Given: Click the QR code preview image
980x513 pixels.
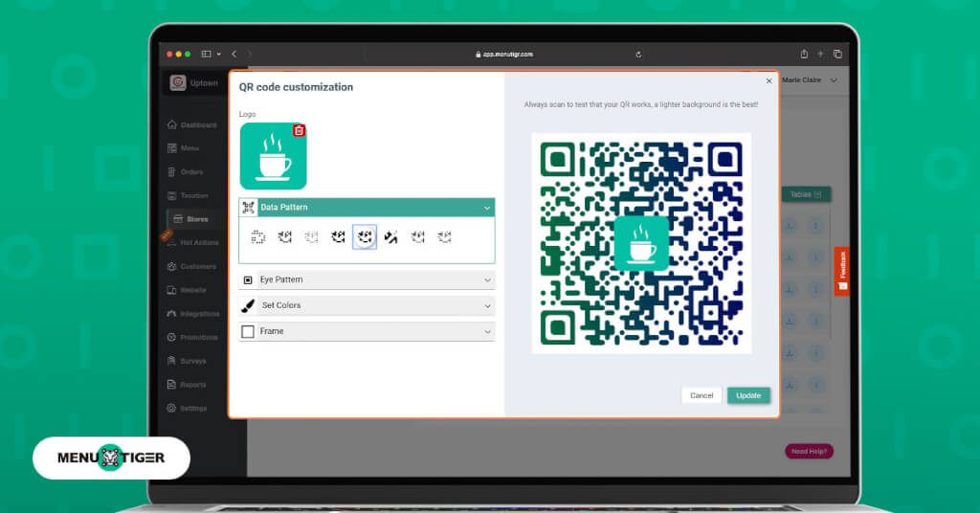Looking at the screenshot, I should click(x=641, y=243).
